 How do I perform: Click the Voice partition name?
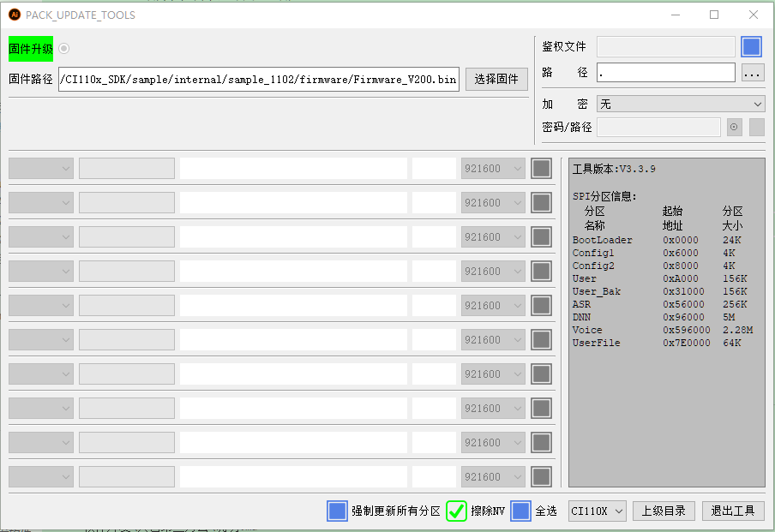click(587, 330)
